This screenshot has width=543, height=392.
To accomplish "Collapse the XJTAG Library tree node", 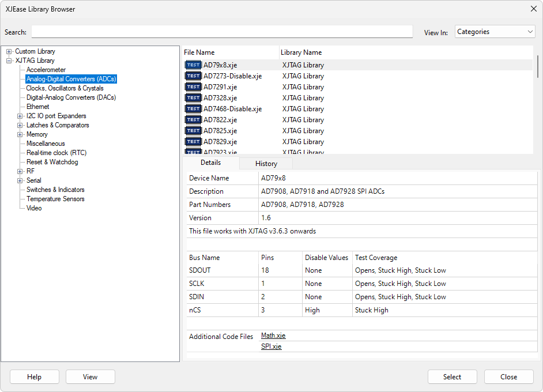I will point(9,61).
